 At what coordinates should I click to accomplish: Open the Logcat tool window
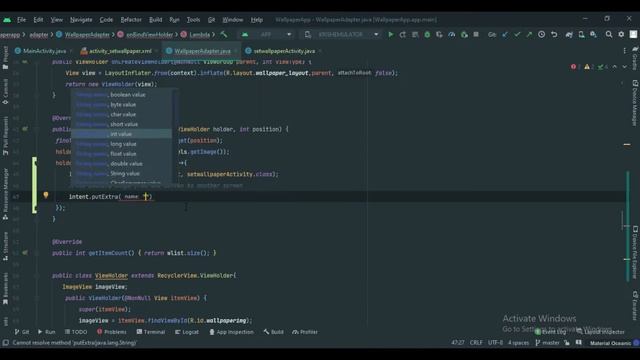pyautogui.click(x=187, y=332)
